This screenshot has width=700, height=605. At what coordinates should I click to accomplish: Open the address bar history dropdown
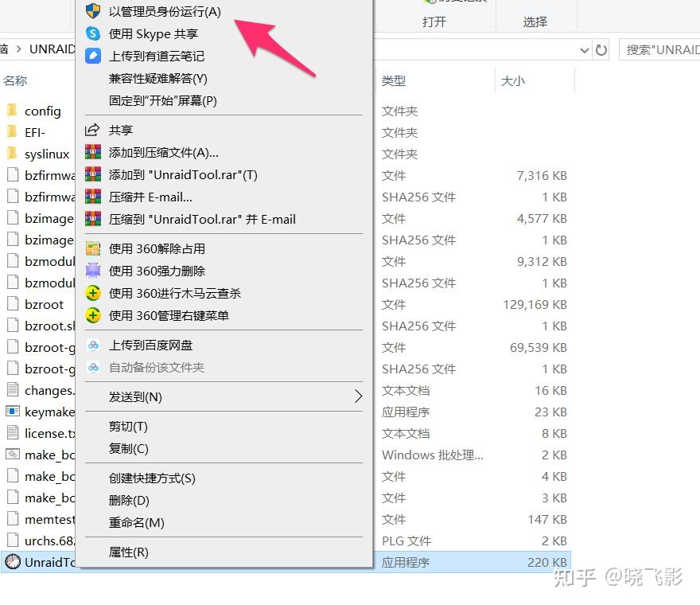point(585,50)
